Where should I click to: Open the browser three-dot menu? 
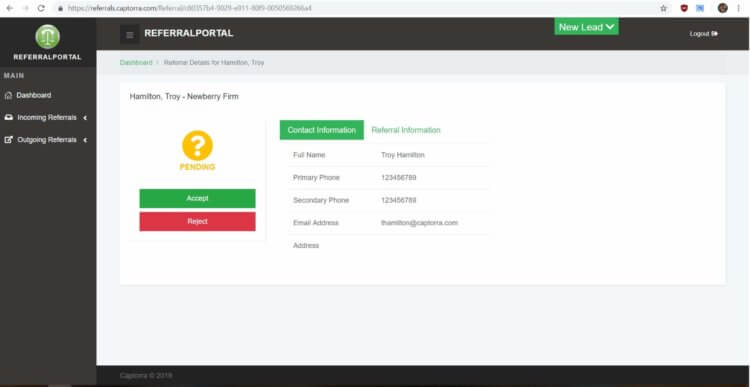tap(740, 8)
